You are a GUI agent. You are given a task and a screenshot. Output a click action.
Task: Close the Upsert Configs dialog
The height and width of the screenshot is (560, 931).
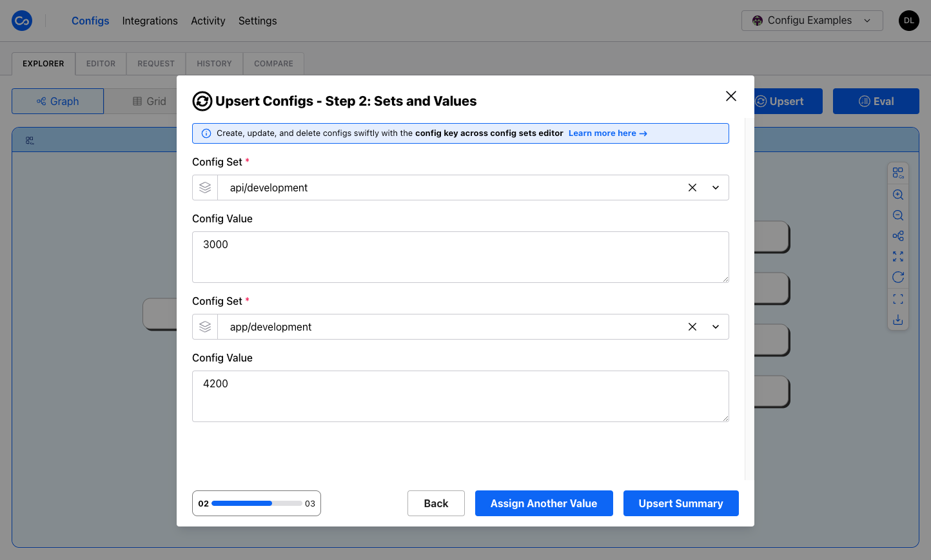(731, 96)
